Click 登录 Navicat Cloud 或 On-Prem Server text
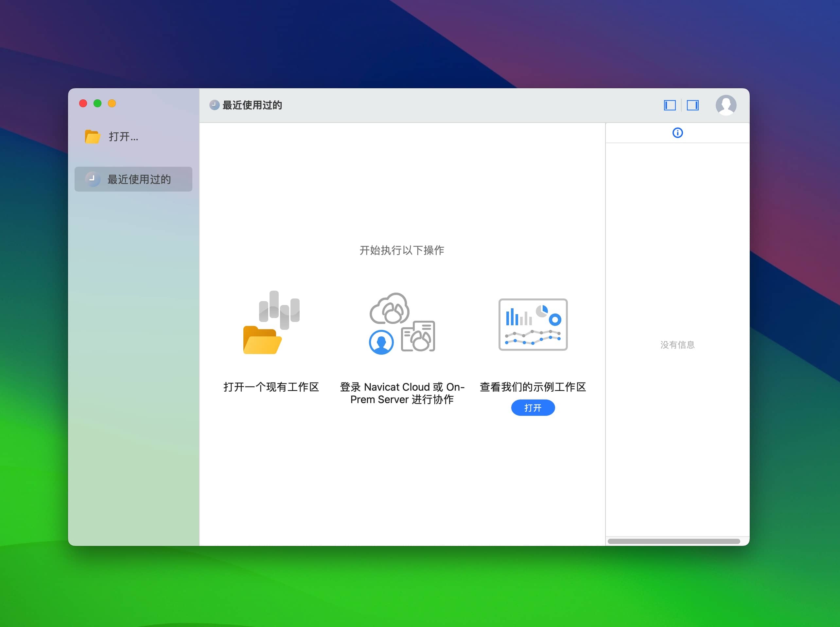 [x=402, y=393]
